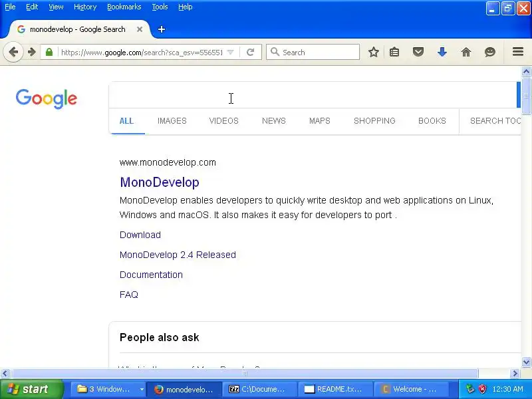532x399 pixels.
Task: Open the History menu
Action: [85, 7]
